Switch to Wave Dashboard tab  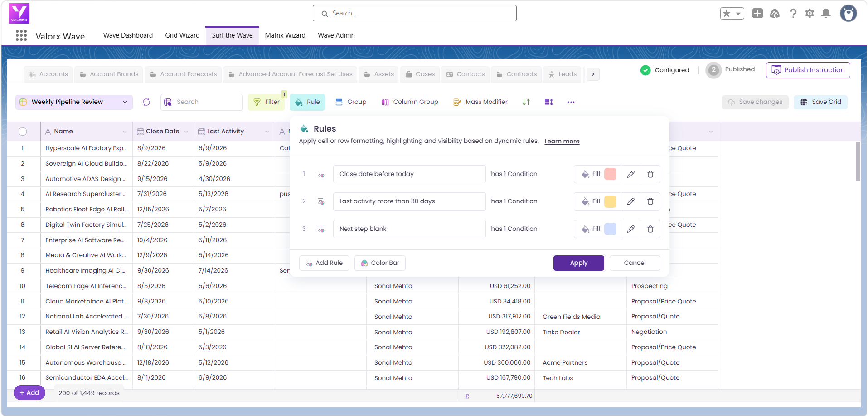point(128,35)
